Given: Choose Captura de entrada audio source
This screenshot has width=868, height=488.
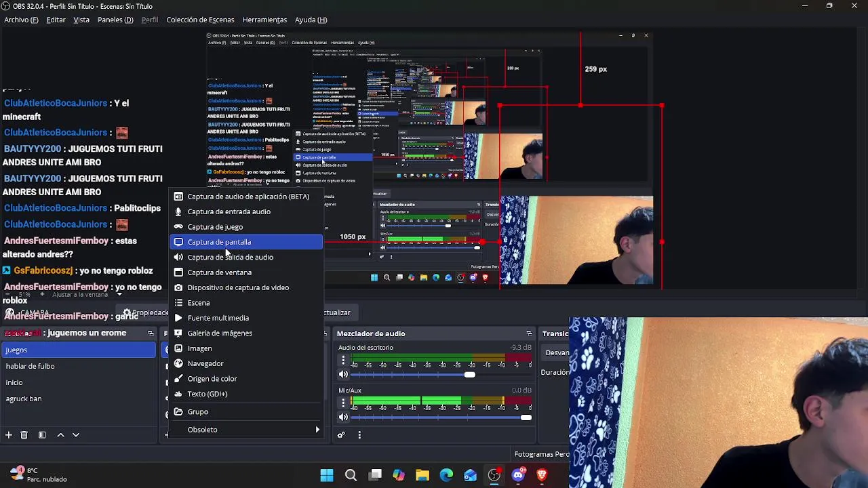Looking at the screenshot, I should [246, 211].
